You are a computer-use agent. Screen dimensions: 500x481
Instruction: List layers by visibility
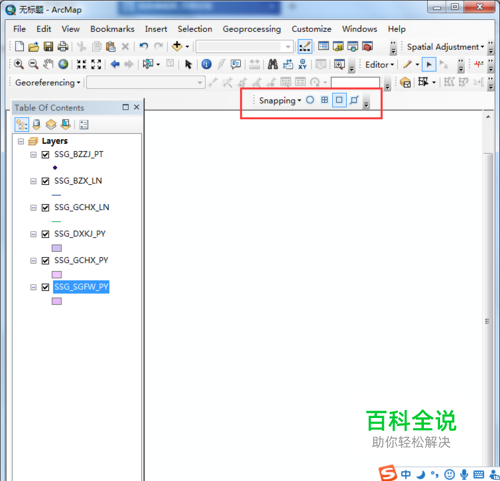pyautogui.click(x=51, y=125)
